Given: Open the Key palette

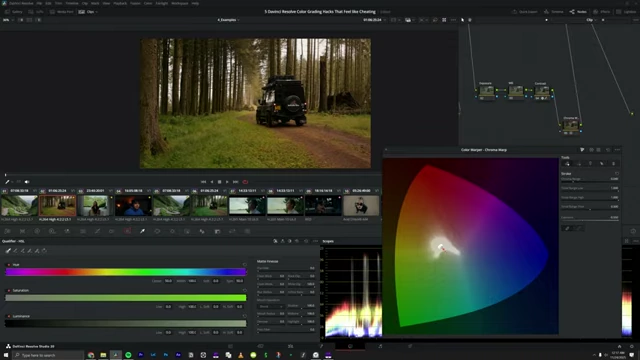Looking at the screenshot, I should point(217,231).
